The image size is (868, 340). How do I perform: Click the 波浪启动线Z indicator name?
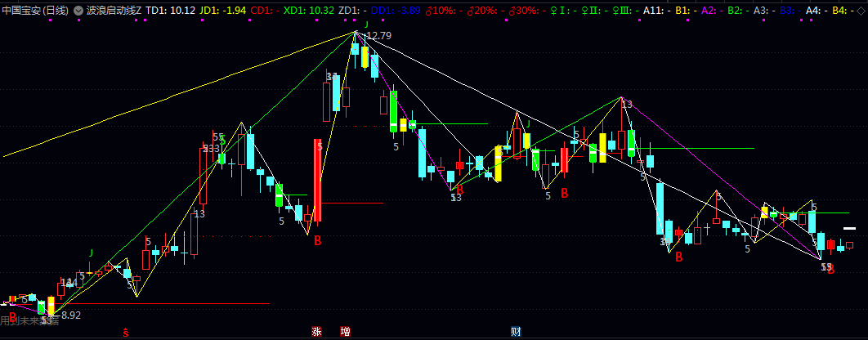click(114, 10)
